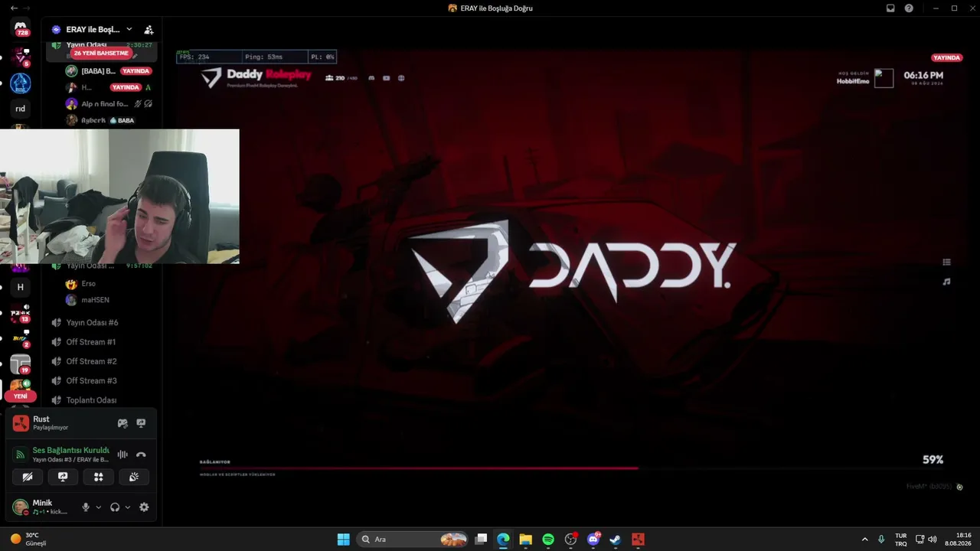The image size is (980, 551).
Task: Open Microsoft Edge from the taskbar
Action: point(503,540)
